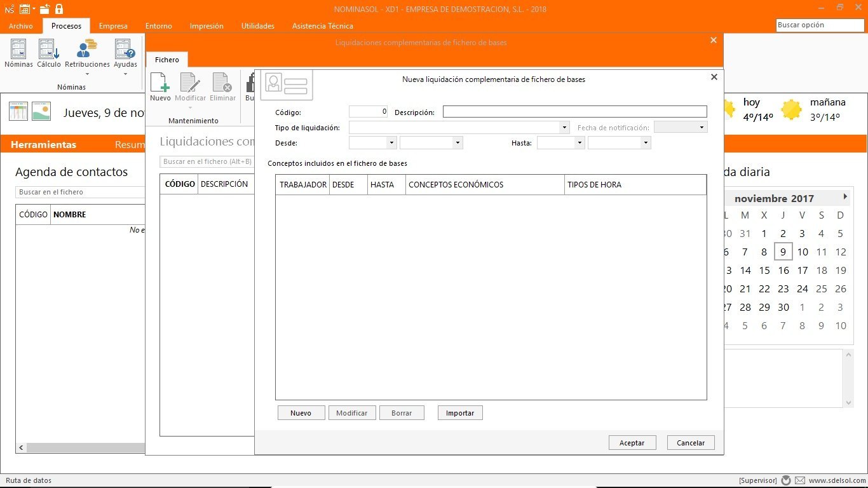Open the Fecha de notificación date dropdown
This screenshot has width=868, height=488.
pos(702,128)
